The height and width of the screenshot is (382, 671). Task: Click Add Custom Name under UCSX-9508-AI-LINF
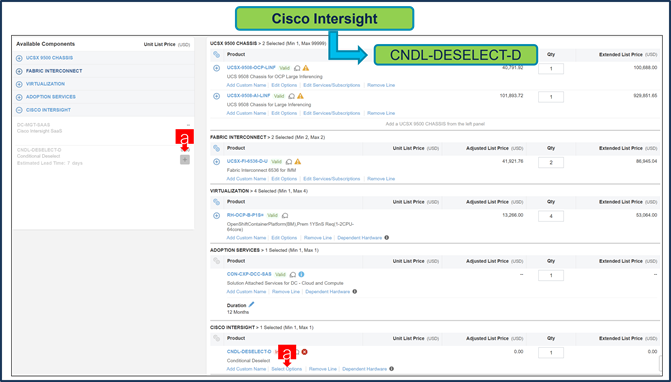pyautogui.click(x=246, y=113)
